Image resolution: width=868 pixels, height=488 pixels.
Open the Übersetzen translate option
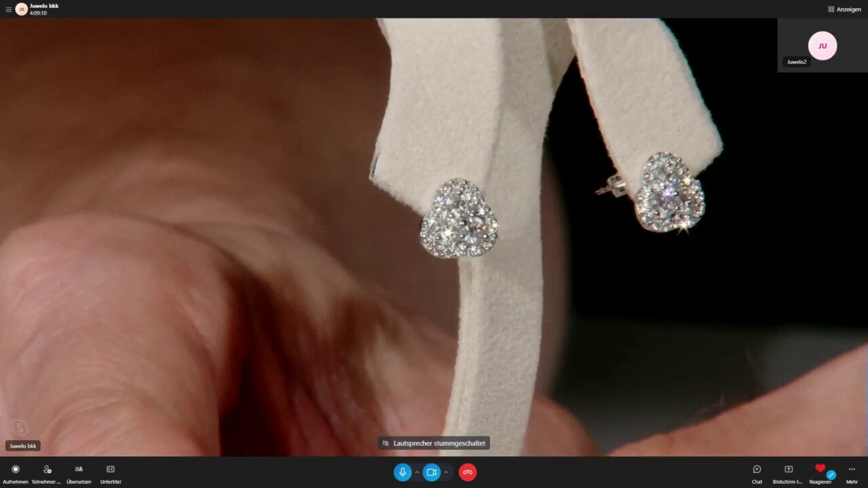click(x=79, y=473)
